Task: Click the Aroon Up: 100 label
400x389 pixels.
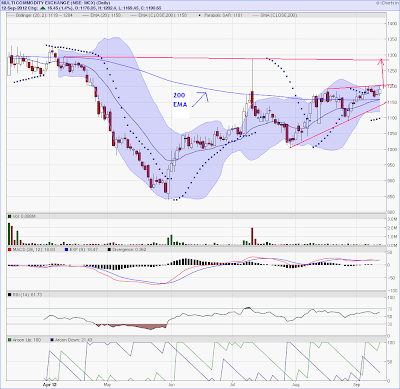Action: pos(27,340)
